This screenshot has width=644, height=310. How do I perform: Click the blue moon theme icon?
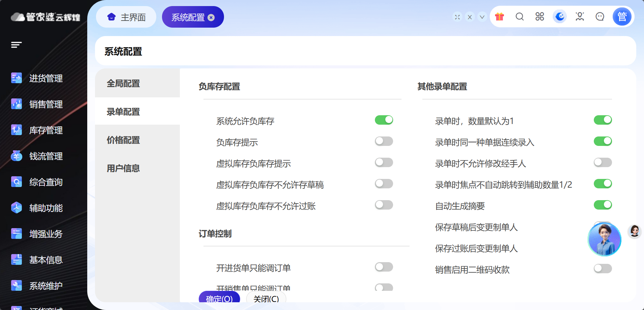click(x=560, y=17)
